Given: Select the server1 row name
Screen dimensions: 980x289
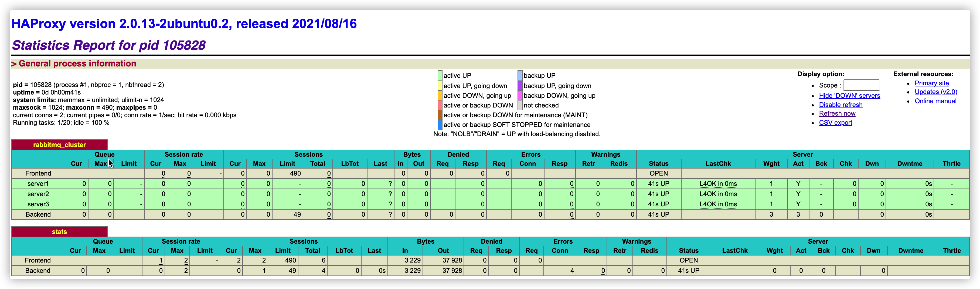Looking at the screenshot, I should coord(38,183).
